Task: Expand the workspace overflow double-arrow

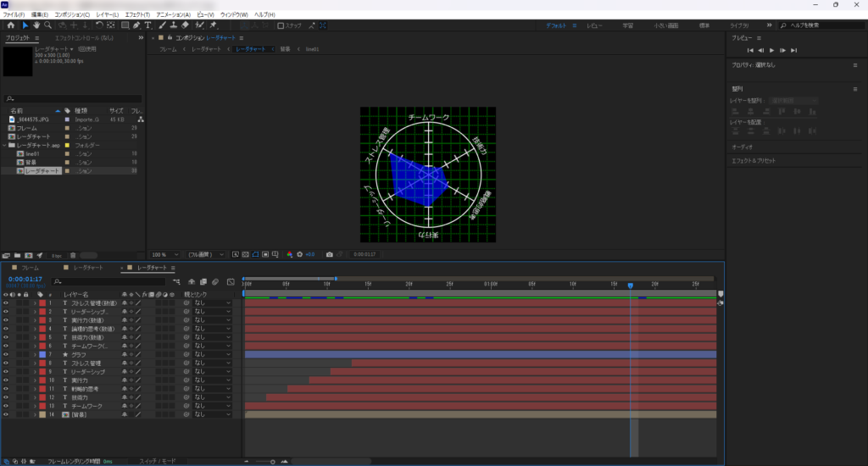Action: point(769,25)
